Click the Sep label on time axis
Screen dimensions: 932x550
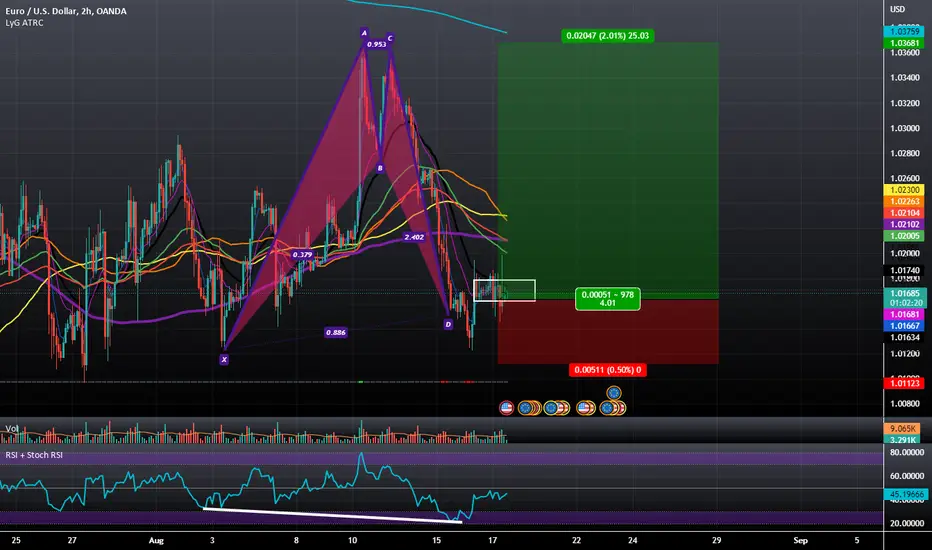[x=800, y=540]
